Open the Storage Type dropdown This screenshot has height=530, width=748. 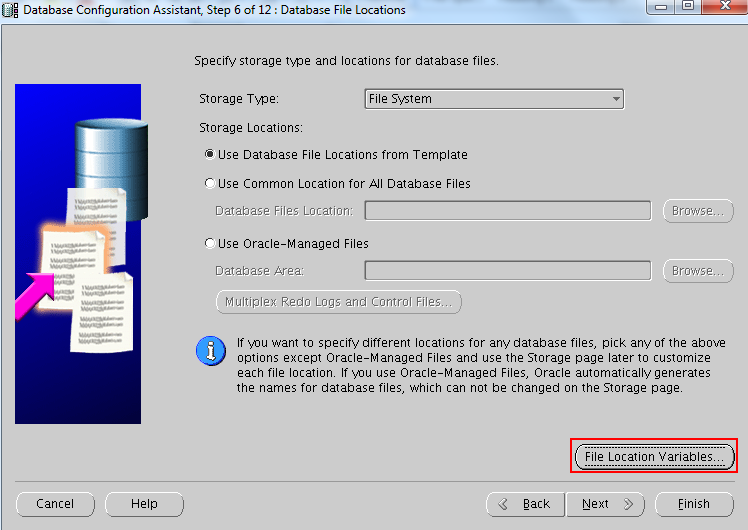(494, 99)
